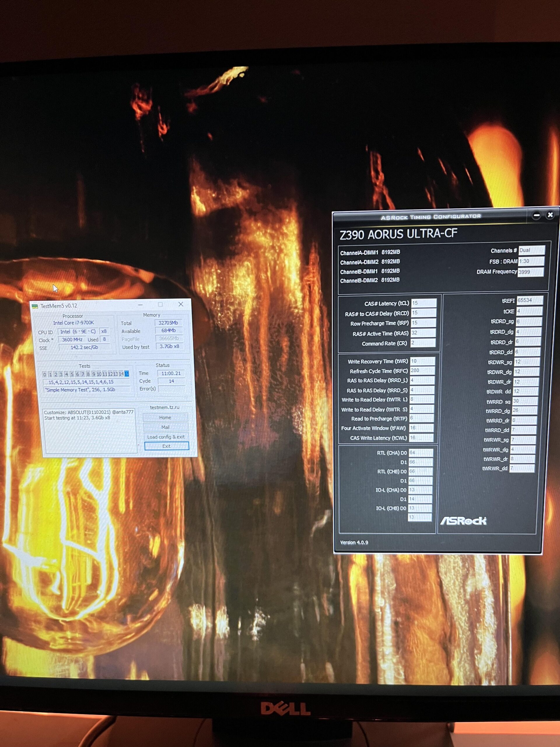Image resolution: width=560 pixels, height=747 pixels.
Task: Select test number 15 box in Tests
Action: (127, 374)
